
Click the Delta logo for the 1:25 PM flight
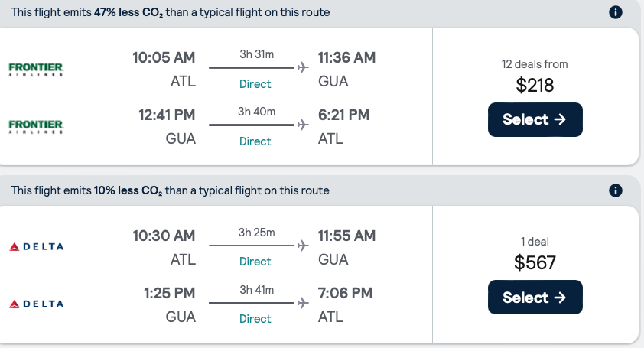[x=36, y=304]
